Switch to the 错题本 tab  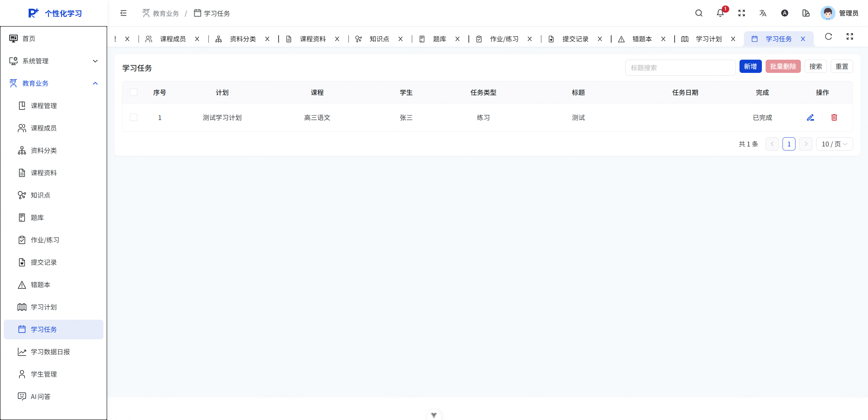click(x=643, y=39)
